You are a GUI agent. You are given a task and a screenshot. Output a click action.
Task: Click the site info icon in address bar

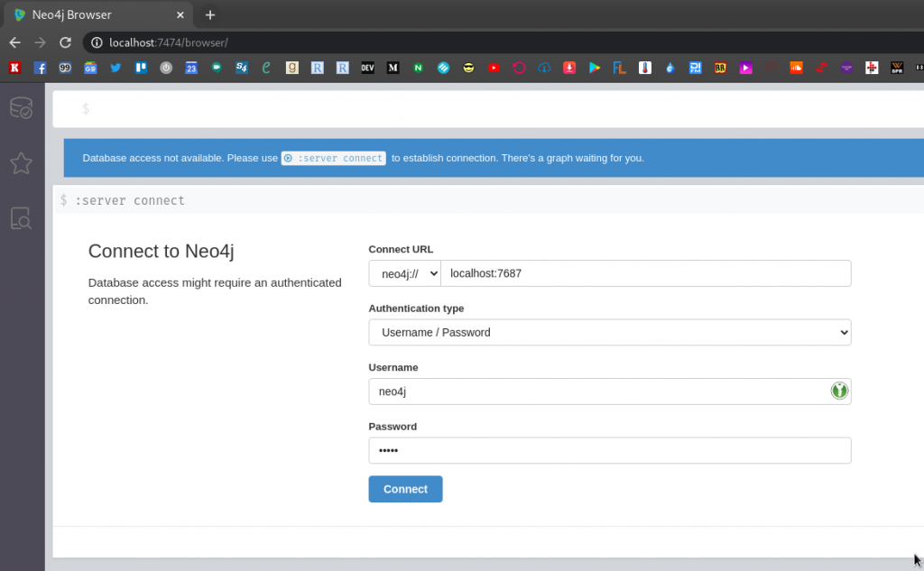point(96,41)
